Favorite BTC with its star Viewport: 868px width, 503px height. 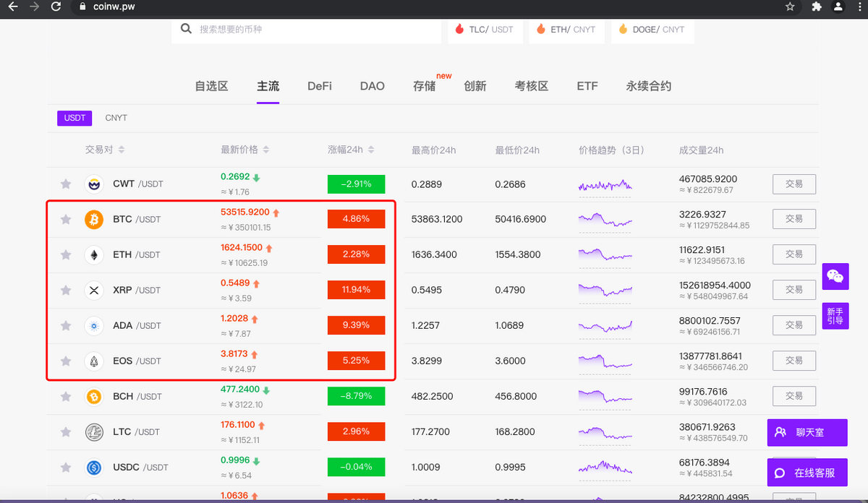click(66, 219)
